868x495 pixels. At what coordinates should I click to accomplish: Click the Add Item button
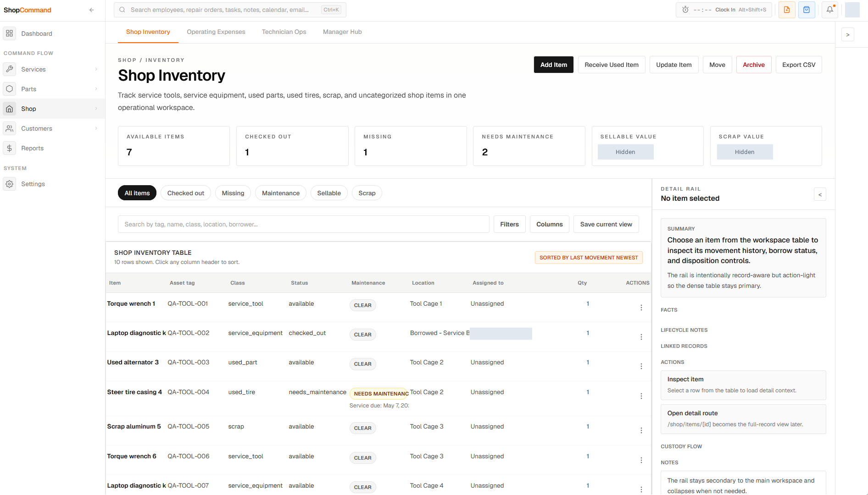(554, 65)
